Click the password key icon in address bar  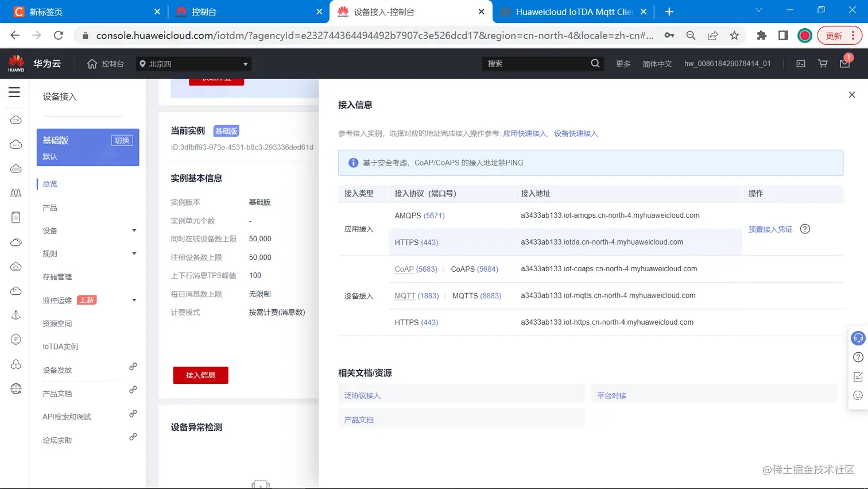[x=669, y=36]
